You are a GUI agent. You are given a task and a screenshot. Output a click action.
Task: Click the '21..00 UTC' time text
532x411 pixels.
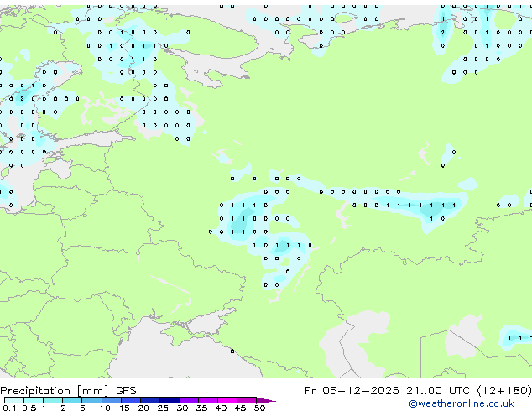[438, 391]
